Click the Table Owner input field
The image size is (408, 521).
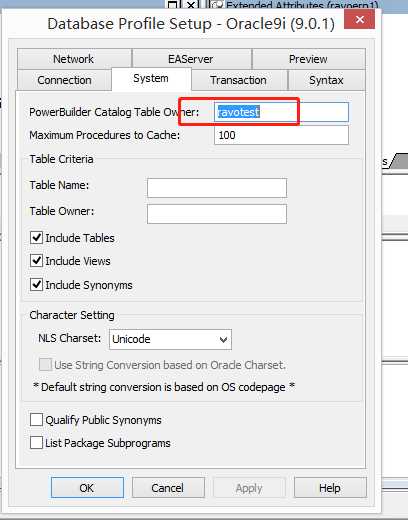click(x=217, y=214)
